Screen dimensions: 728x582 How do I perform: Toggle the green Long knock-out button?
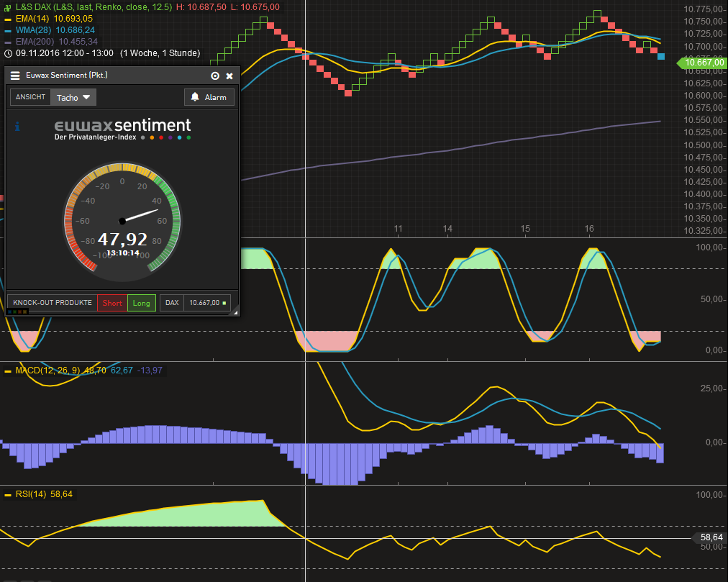pos(140,303)
